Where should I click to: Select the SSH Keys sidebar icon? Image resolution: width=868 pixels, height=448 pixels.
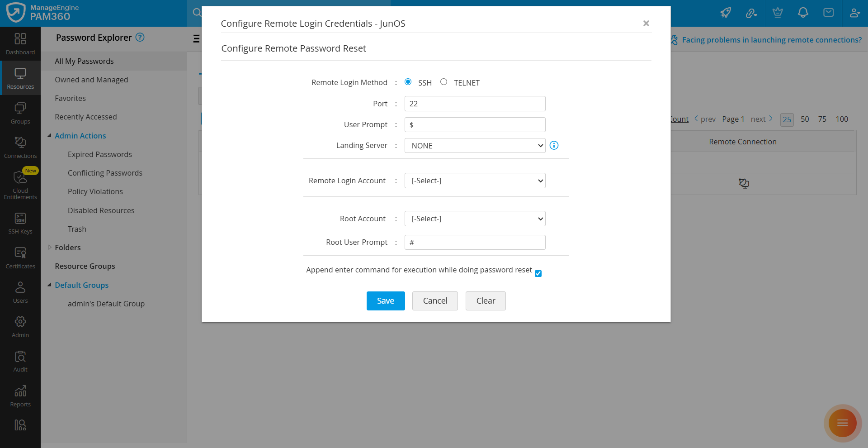(x=20, y=222)
